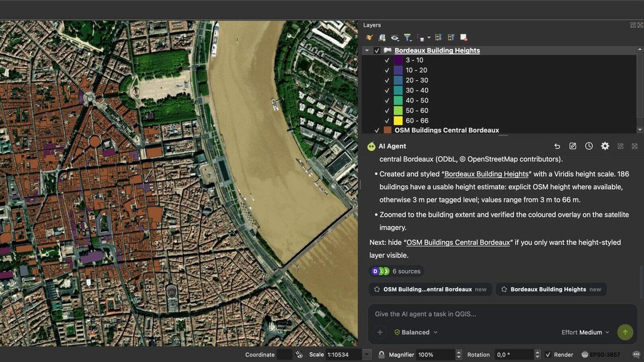Click the yellow 60 - 66 color swatch
644x362 pixels.
[x=398, y=120]
